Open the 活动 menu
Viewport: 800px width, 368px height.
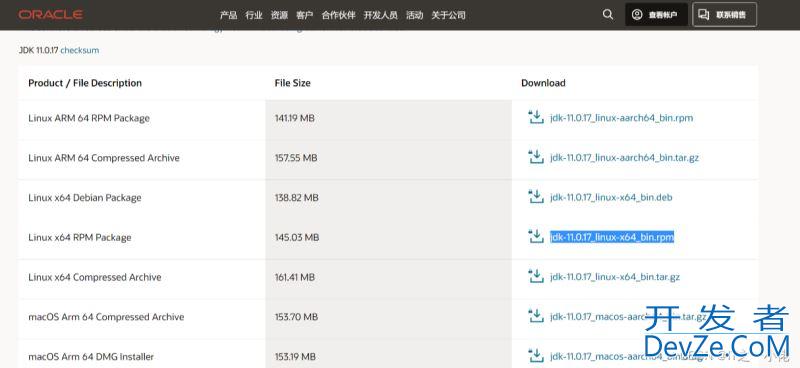coord(414,15)
